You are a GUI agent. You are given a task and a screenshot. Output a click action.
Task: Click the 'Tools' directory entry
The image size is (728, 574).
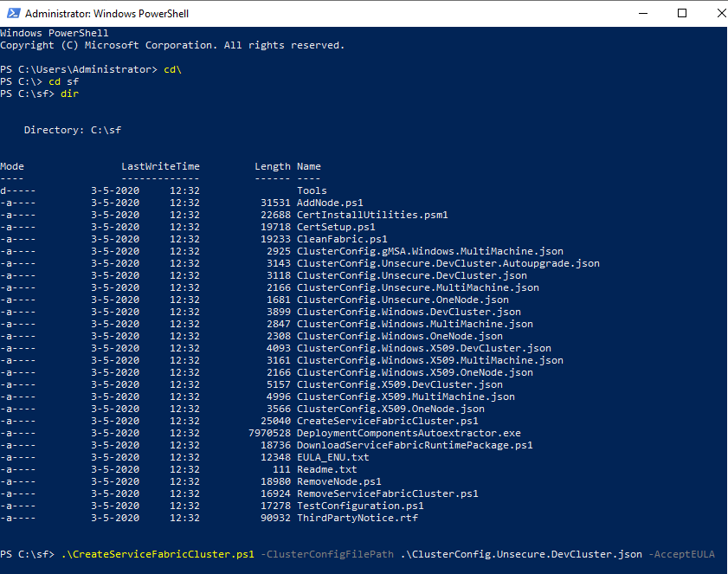click(312, 190)
